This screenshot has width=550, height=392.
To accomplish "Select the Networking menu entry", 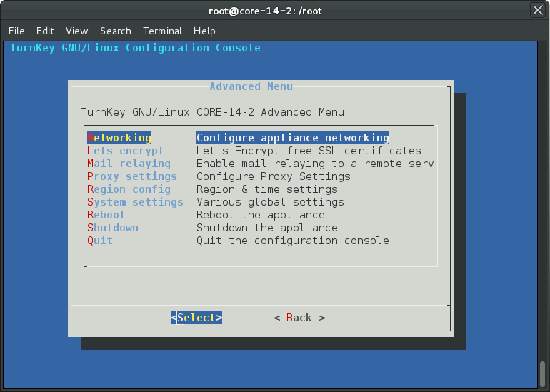I will pos(119,138).
